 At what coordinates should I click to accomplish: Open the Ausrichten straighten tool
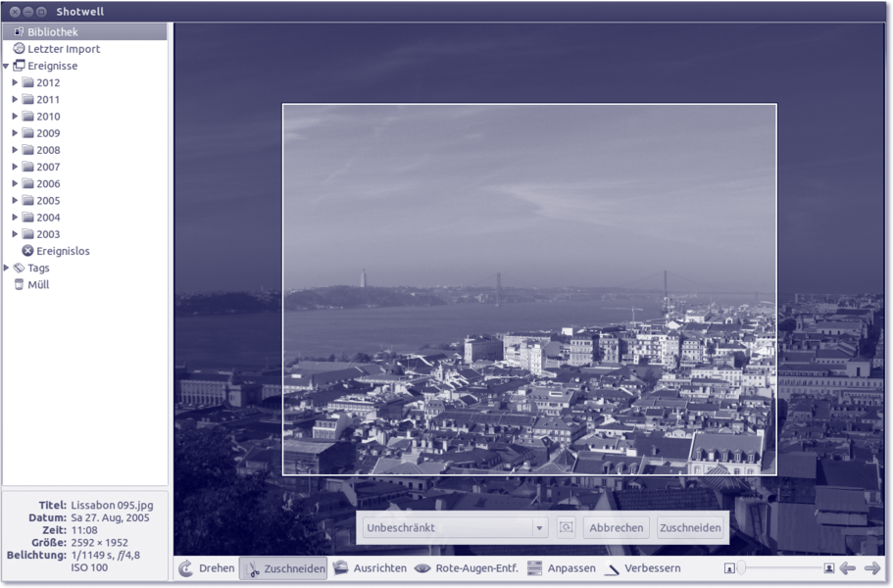(x=369, y=568)
